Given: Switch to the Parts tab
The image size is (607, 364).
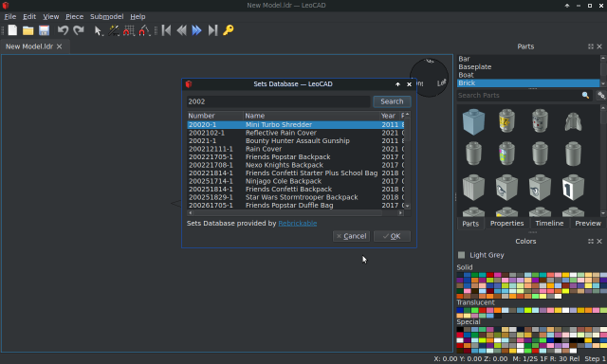Looking at the screenshot, I should point(470,224).
